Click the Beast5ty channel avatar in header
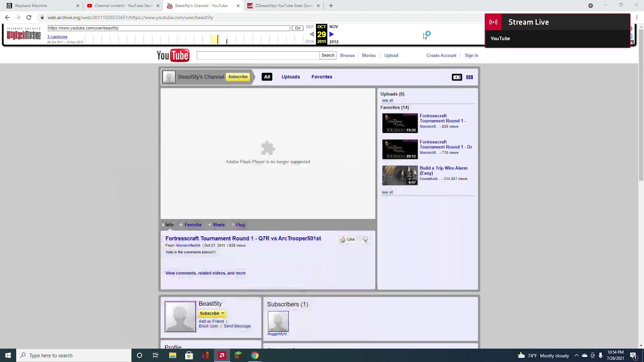The width and height of the screenshot is (644, 362). [x=169, y=77]
